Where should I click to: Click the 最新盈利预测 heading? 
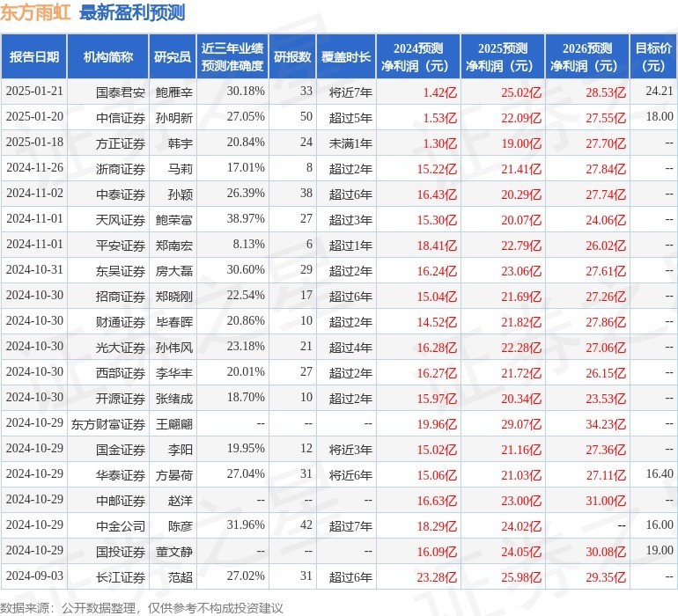(132, 12)
